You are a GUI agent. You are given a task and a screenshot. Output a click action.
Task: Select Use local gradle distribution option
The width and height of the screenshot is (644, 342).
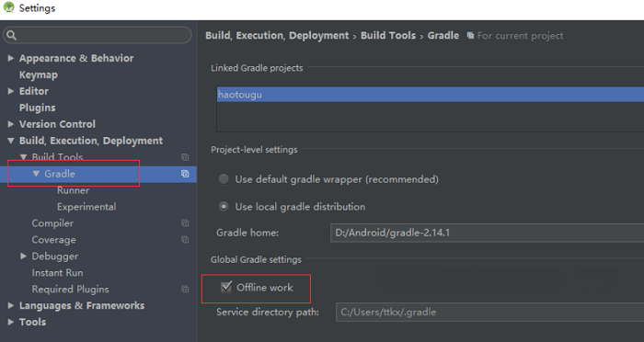pyautogui.click(x=224, y=206)
